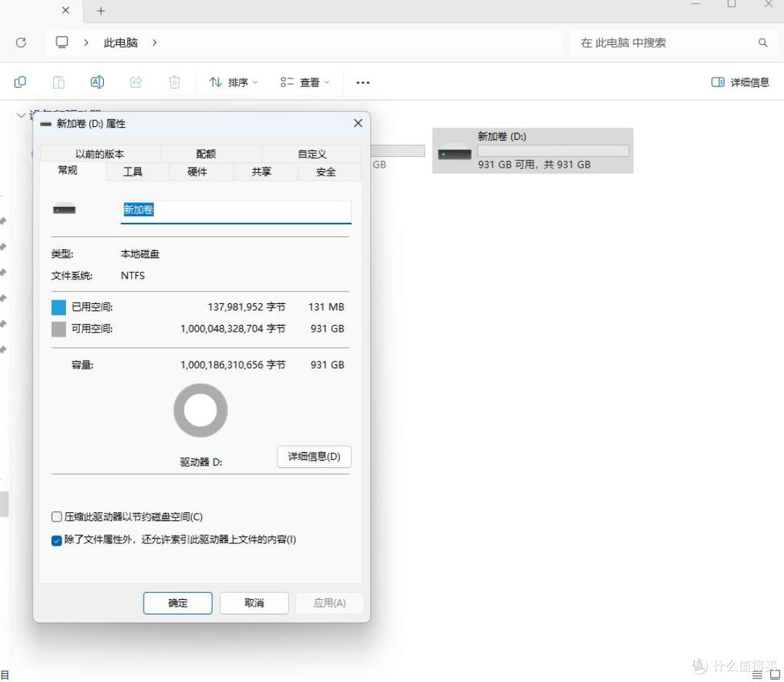
Task: Click the 取消 button
Action: point(254,603)
